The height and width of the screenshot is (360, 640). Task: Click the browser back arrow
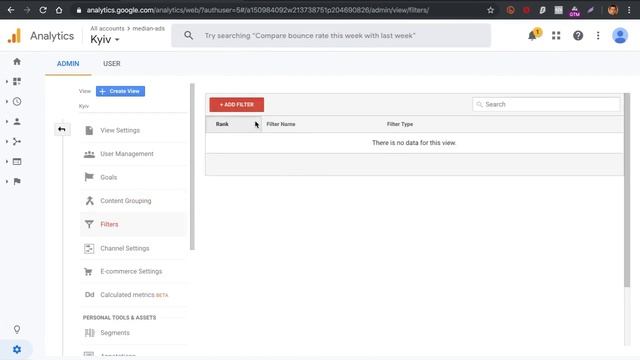[x=11, y=10]
